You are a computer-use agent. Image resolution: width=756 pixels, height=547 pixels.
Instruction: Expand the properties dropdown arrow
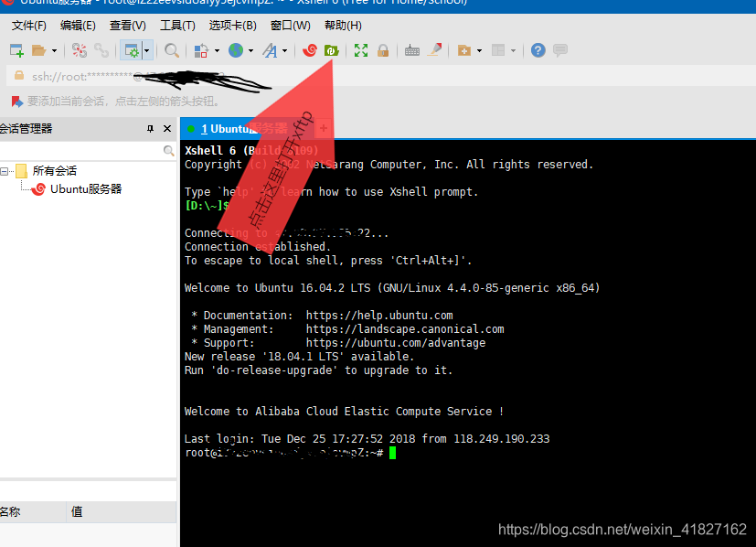point(147,50)
